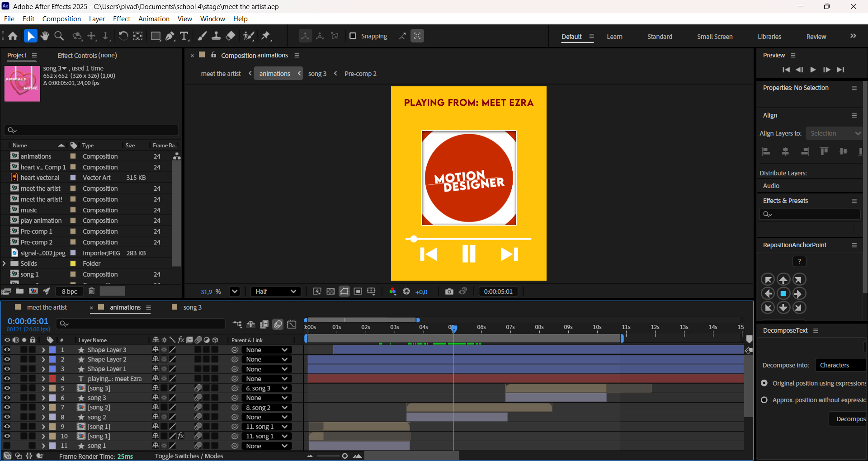Toggle transparency grid in viewer
Screen dimensions: 868x461
[331, 292]
